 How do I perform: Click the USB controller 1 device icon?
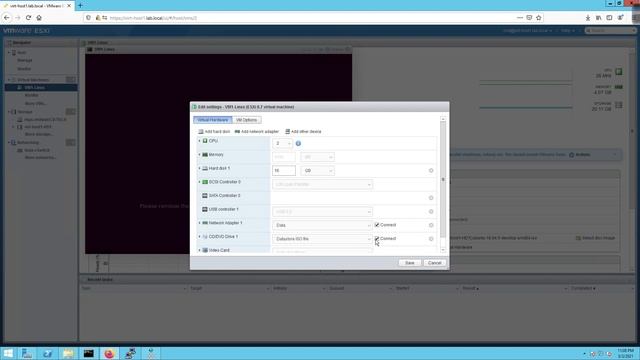click(205, 209)
